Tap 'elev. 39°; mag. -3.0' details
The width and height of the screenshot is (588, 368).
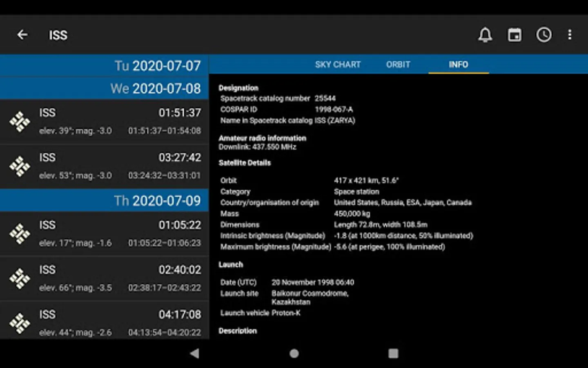[x=76, y=131]
